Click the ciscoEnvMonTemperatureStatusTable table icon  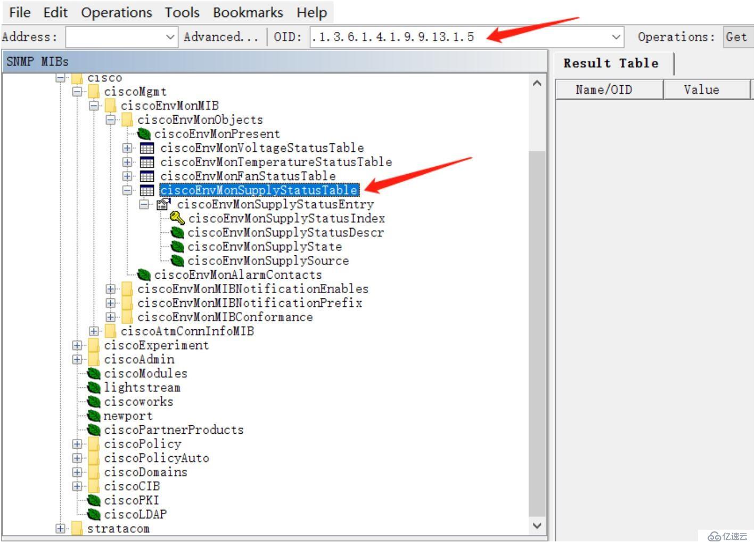click(146, 162)
